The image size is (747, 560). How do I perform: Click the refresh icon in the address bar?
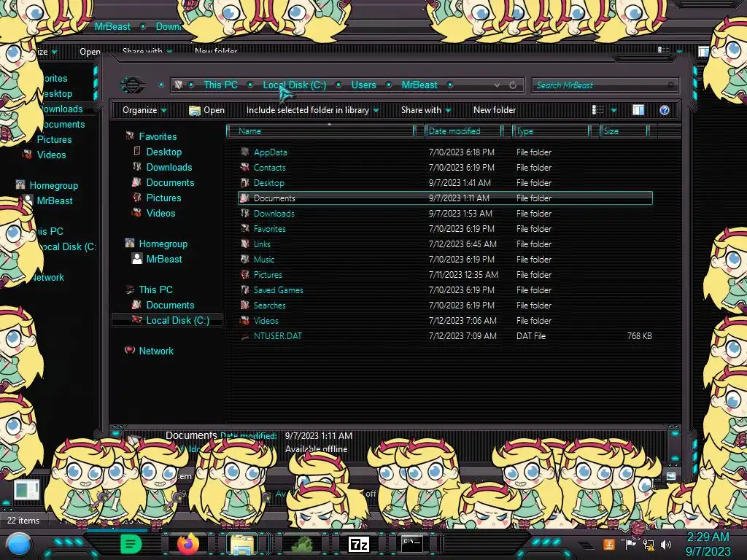click(x=513, y=85)
